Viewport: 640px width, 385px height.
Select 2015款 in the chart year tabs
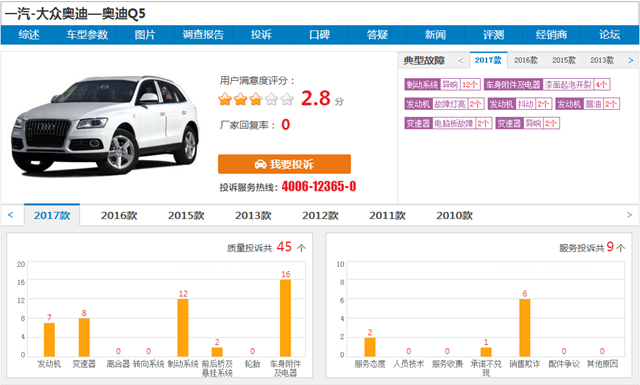[x=186, y=216]
